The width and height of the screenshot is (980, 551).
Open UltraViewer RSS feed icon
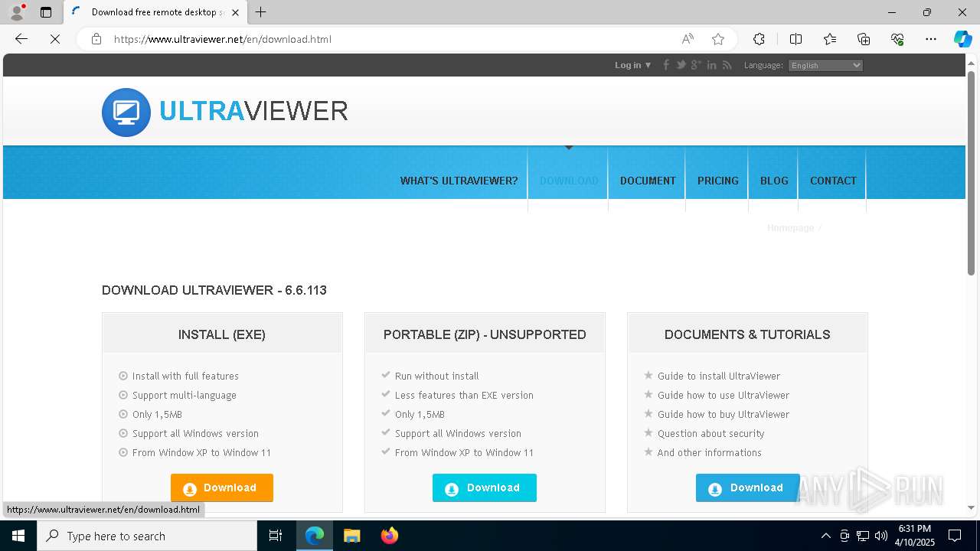727,65
